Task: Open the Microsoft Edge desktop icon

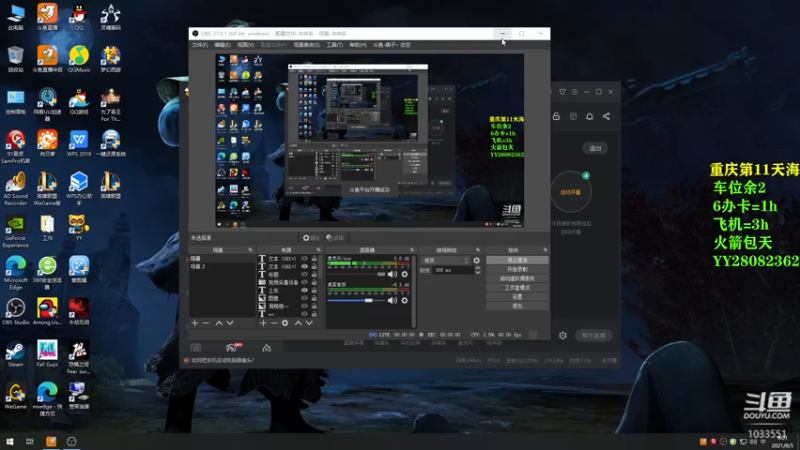Action: point(15,273)
